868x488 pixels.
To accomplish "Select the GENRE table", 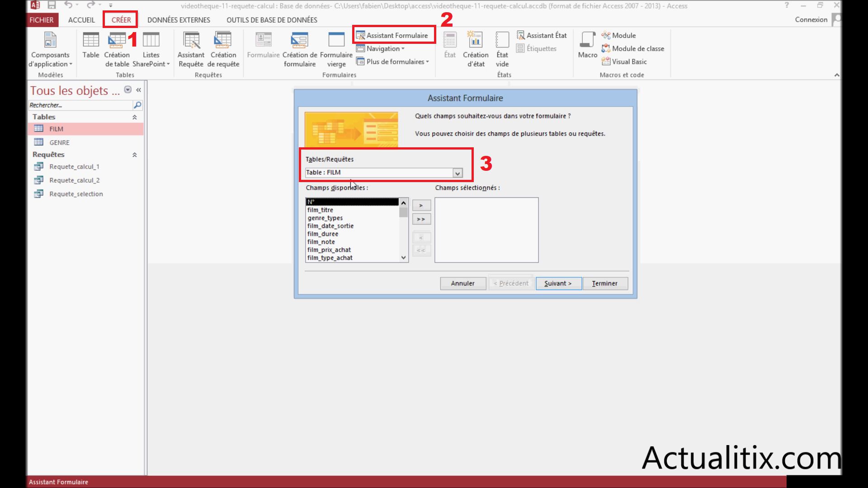I will (x=86, y=142).
